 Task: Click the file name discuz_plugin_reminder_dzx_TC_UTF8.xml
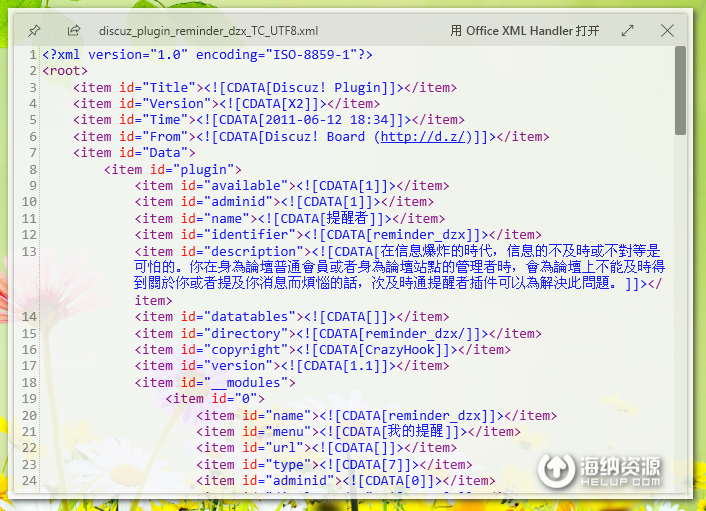(x=208, y=31)
